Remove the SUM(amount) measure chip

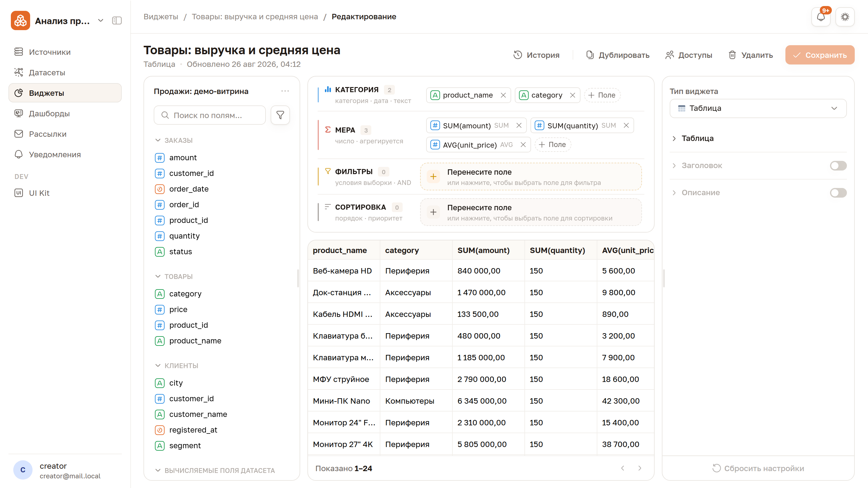point(519,125)
